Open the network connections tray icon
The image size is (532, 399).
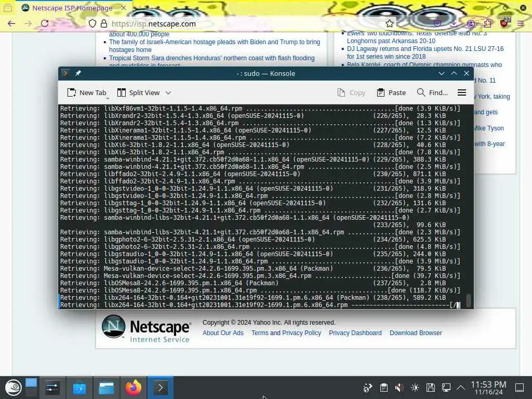pyautogui.click(x=446, y=388)
